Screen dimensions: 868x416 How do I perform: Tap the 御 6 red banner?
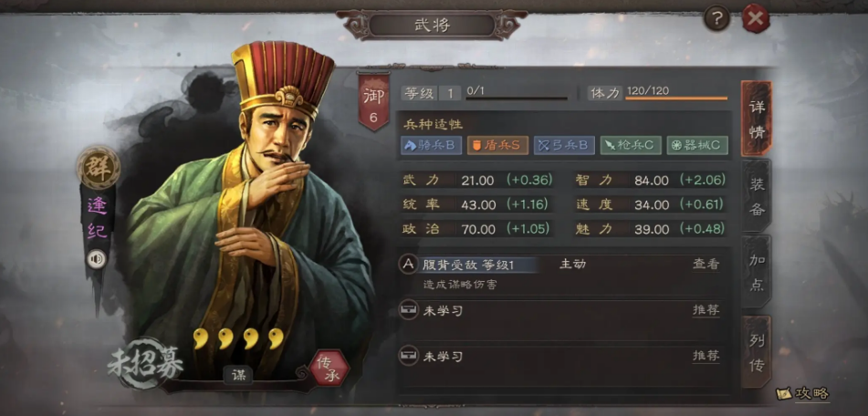[373, 103]
